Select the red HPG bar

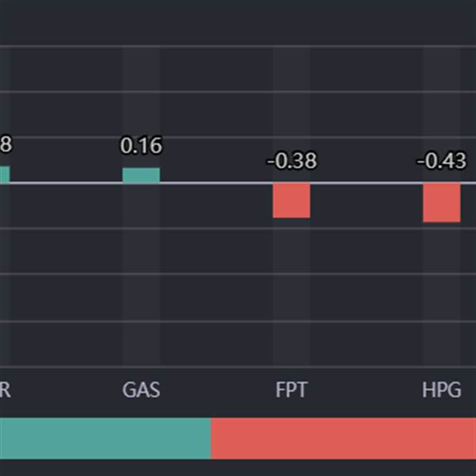pos(441,203)
